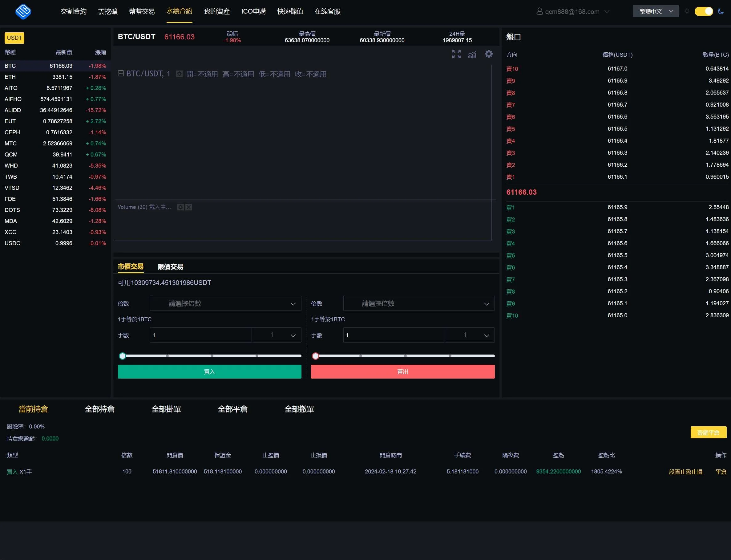Open the buy-side 請選擇倍數 leverage dropdown
The image size is (731, 560).
[x=226, y=303]
